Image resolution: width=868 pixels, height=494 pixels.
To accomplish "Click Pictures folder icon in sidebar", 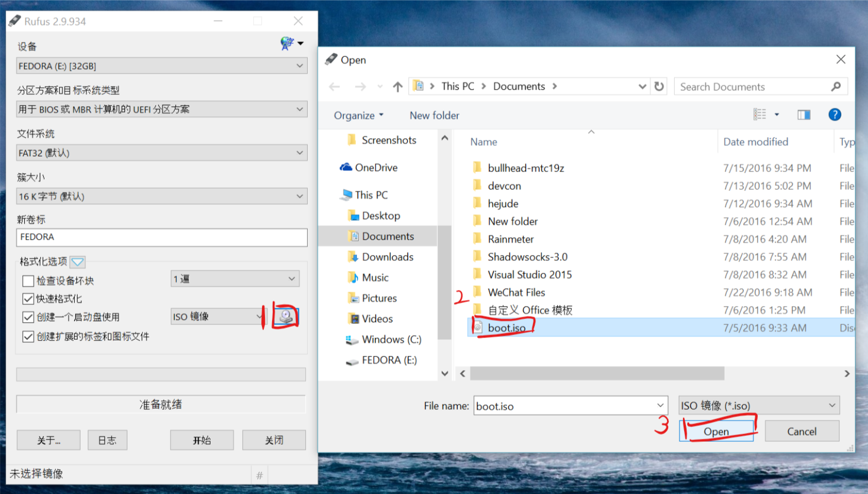I will pos(353,298).
